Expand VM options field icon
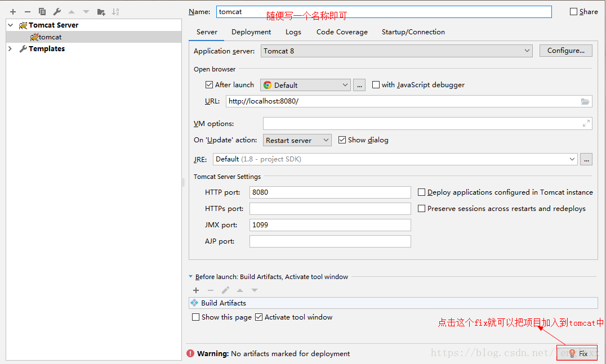Image resolution: width=606 pixels, height=364 pixels. tap(586, 124)
